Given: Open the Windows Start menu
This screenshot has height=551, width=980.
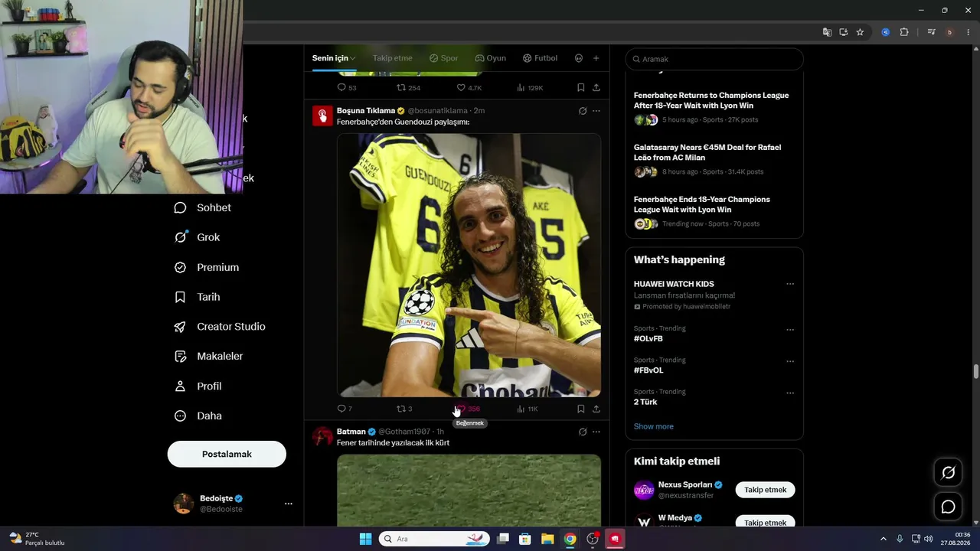Looking at the screenshot, I should click(365, 539).
